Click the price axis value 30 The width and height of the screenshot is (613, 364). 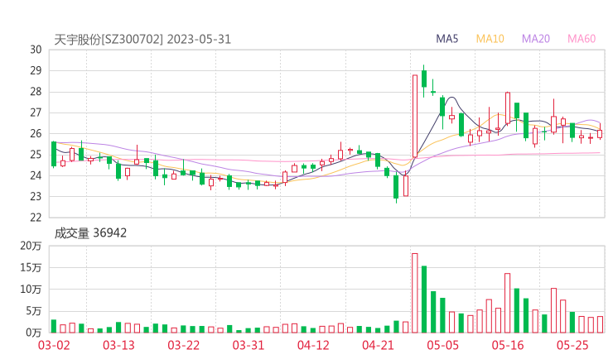tap(36, 50)
